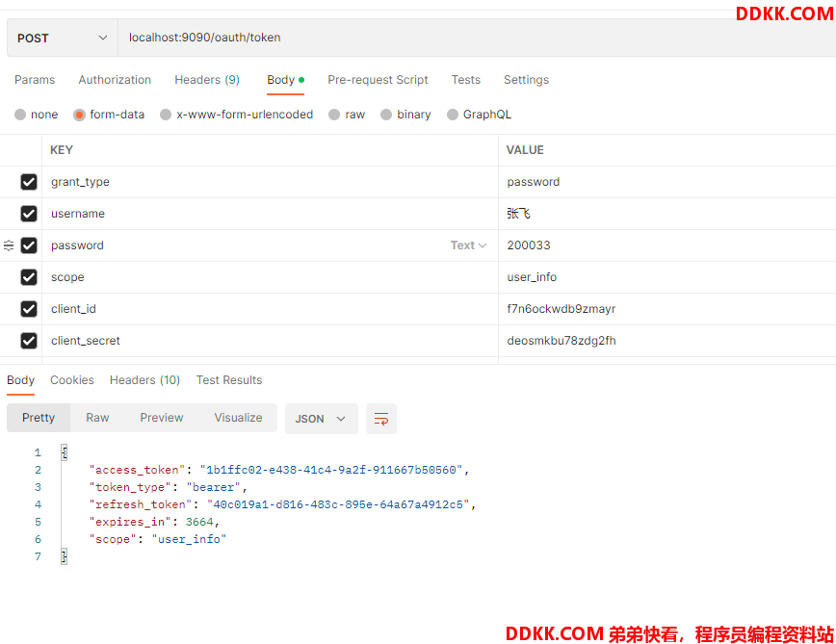The image size is (836, 644).
Task: Collapse the JSON object at line 1
Action: click(x=64, y=452)
